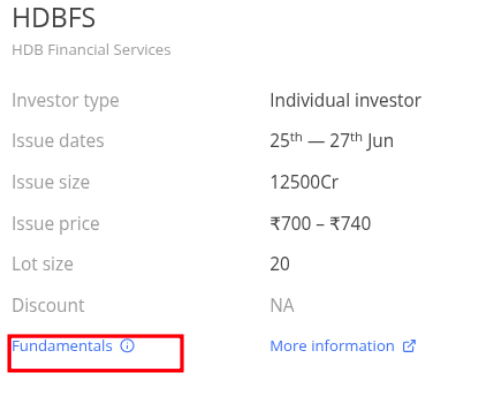Click the Discount label

tap(48, 305)
